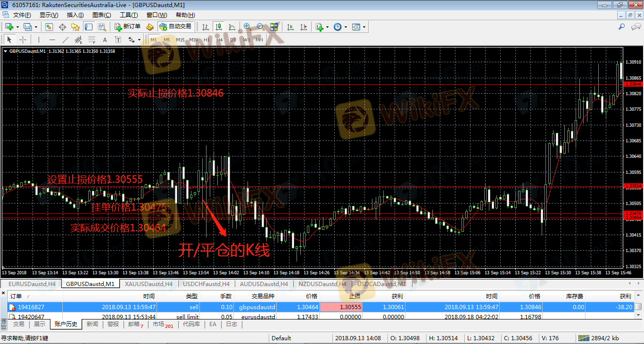The width and height of the screenshot is (644, 344).
Task: Select the trendline drawing tool
Action: [x=66, y=40]
